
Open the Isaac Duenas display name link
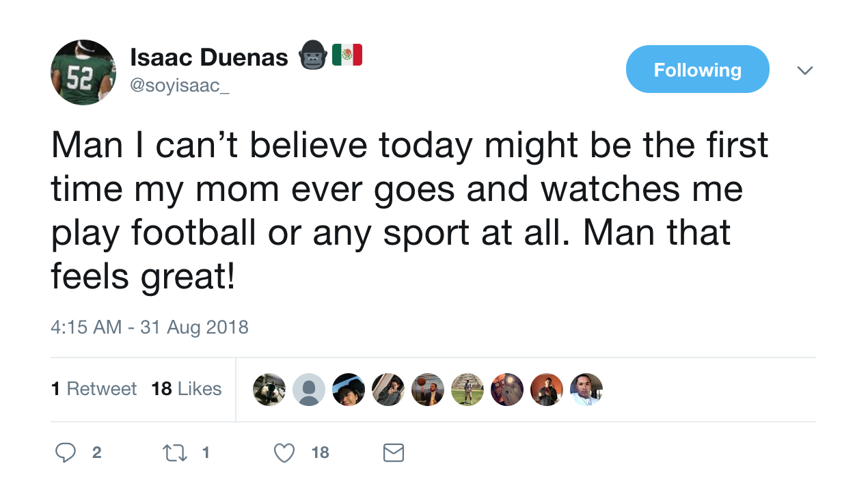pyautogui.click(x=209, y=58)
